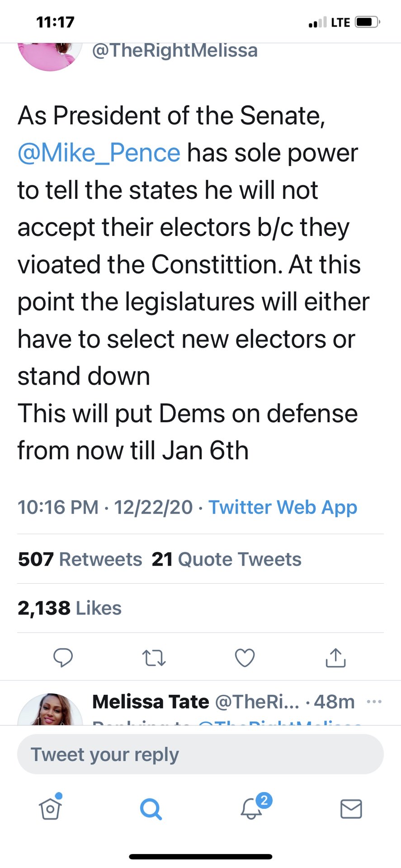
Task: Open Twitter search with the magnifier icon
Action: [151, 809]
